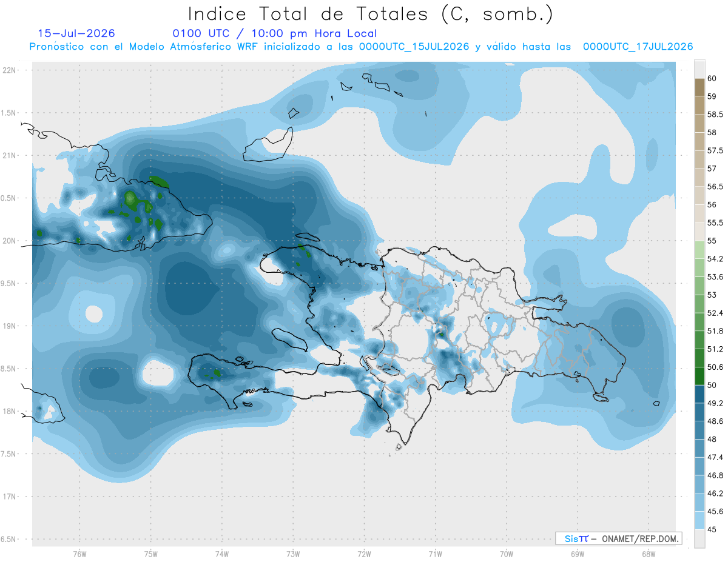Click the "72W" longitude label
Screen dimensions: 728x562
pos(364,554)
